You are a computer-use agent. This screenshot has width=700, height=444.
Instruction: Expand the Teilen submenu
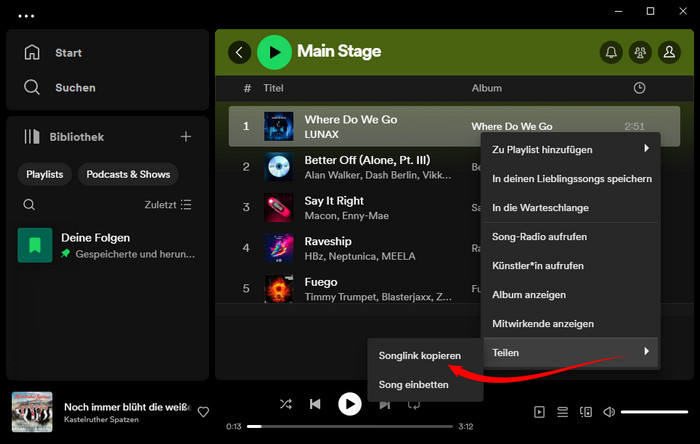pos(570,353)
